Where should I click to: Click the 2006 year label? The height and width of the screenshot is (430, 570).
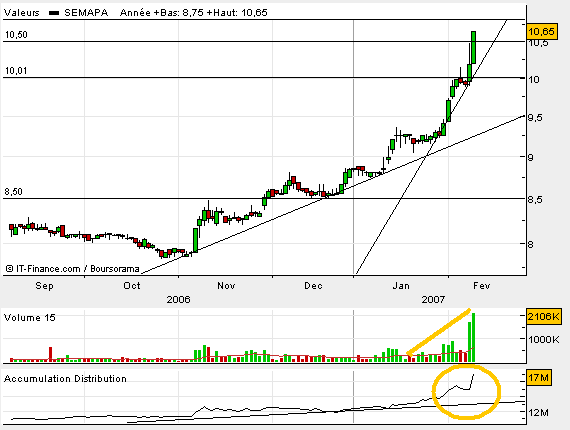[178, 300]
